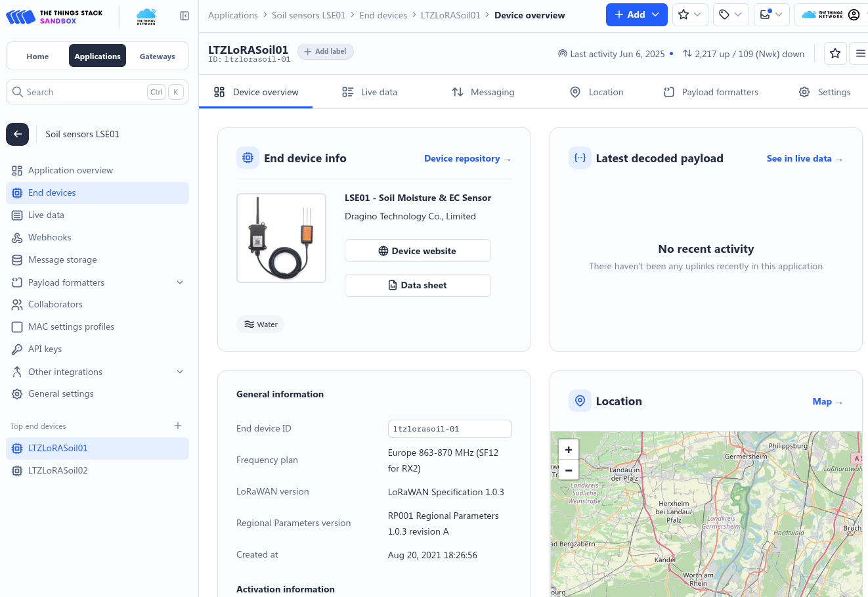This screenshot has width=868, height=597.
Task: Open notifications inbox dropdown
Action: pyautogui.click(x=771, y=14)
